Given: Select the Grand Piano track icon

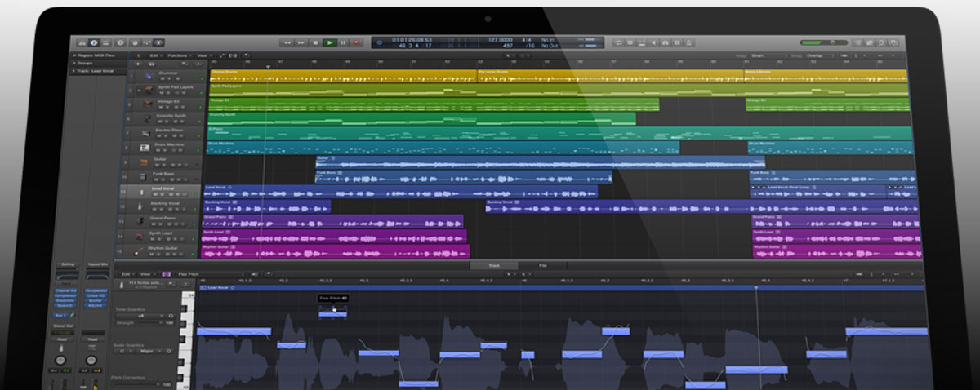Looking at the screenshot, I should 140,222.
